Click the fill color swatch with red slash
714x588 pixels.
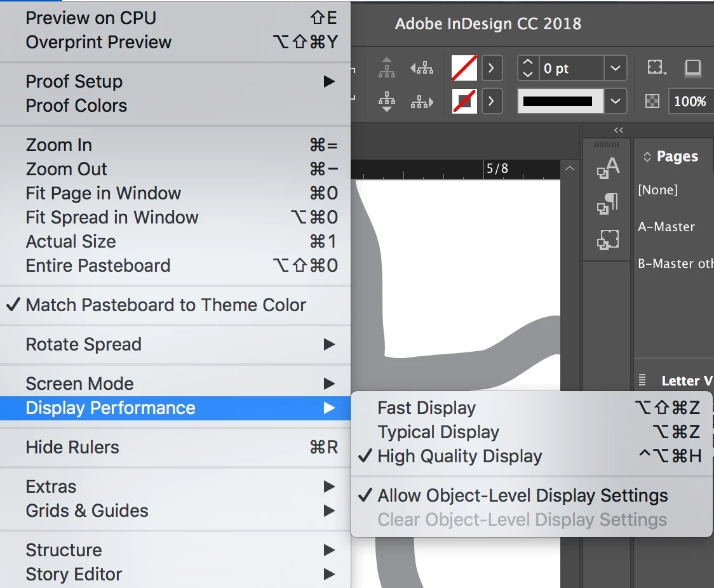[464, 69]
